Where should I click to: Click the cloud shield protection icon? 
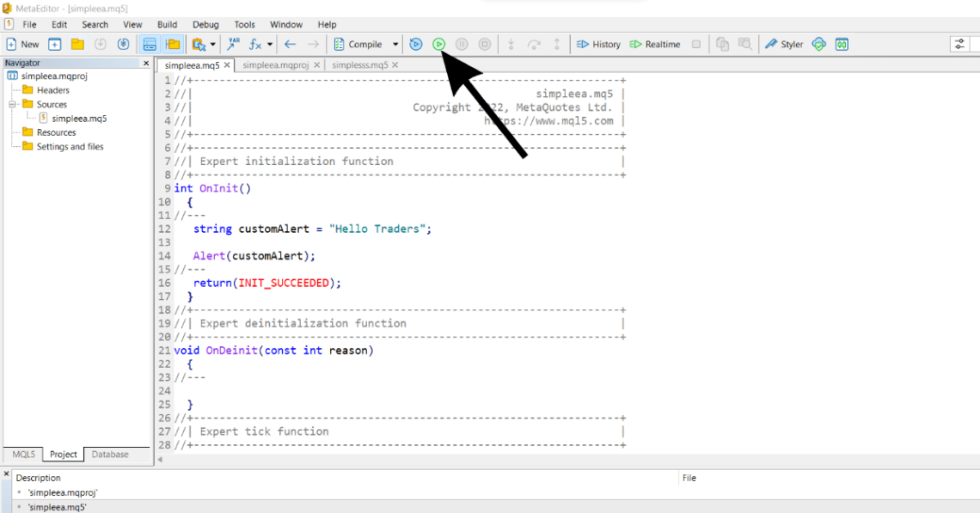[x=819, y=44]
